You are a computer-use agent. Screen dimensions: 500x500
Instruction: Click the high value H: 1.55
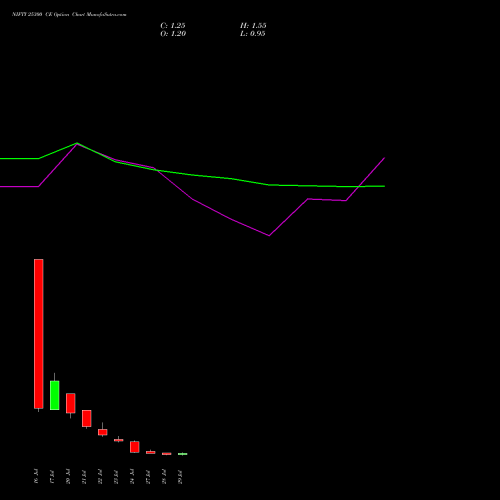(x=253, y=26)
